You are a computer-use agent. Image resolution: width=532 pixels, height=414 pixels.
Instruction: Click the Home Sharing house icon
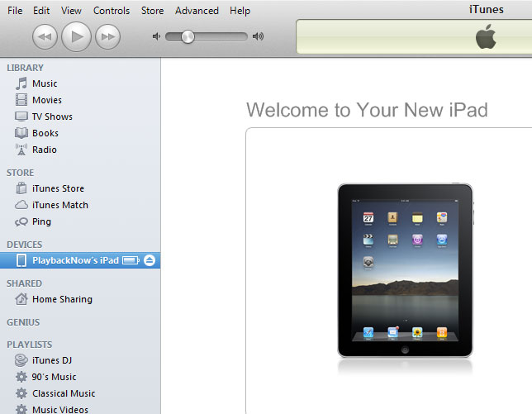pyautogui.click(x=21, y=299)
